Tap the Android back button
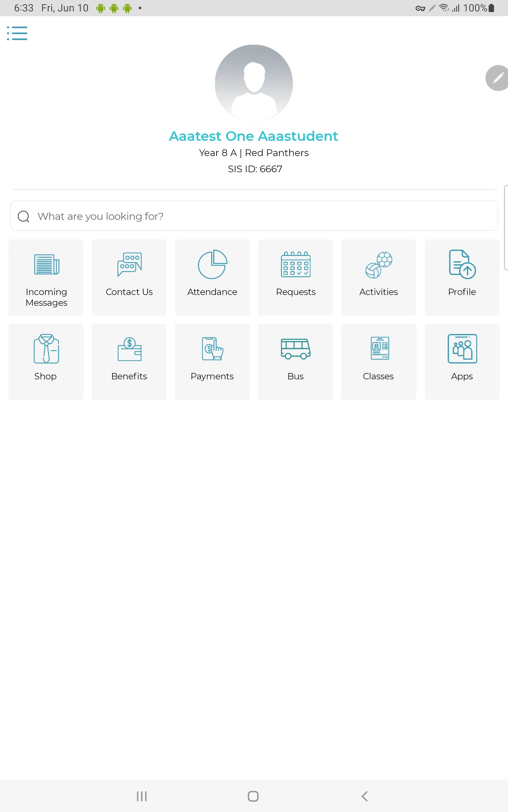This screenshot has width=508, height=812. tap(365, 796)
